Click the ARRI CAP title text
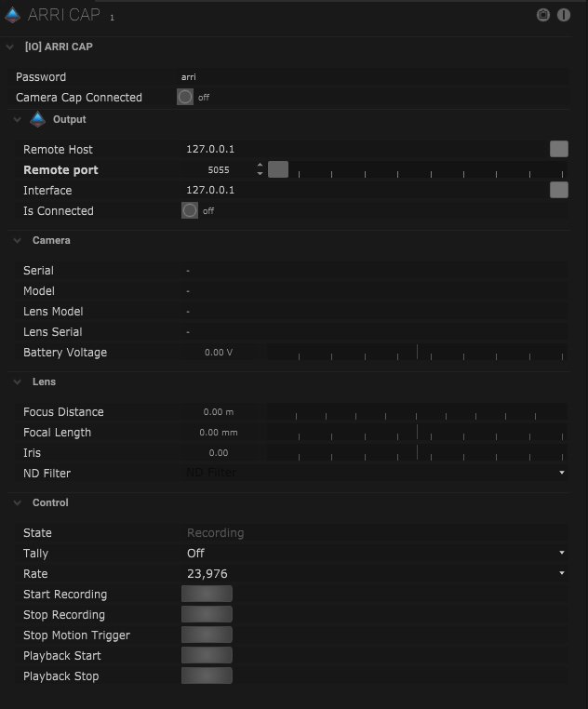 [64, 15]
